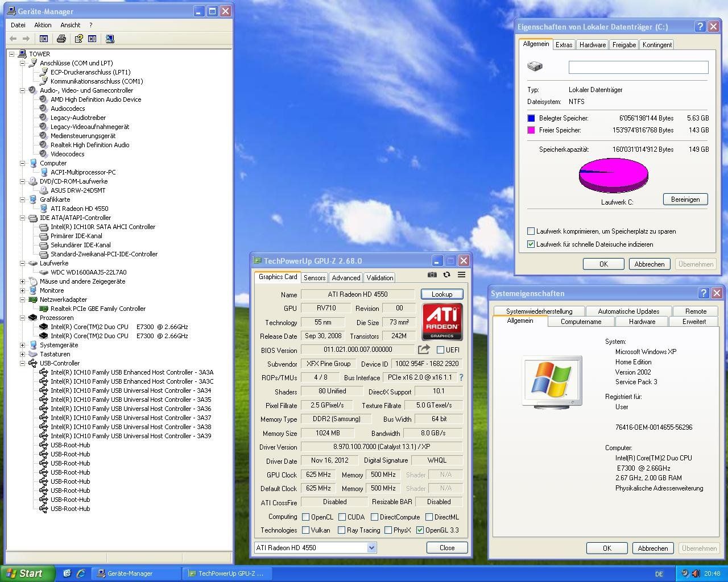Click the Close button in GPU-Z

[x=447, y=548]
